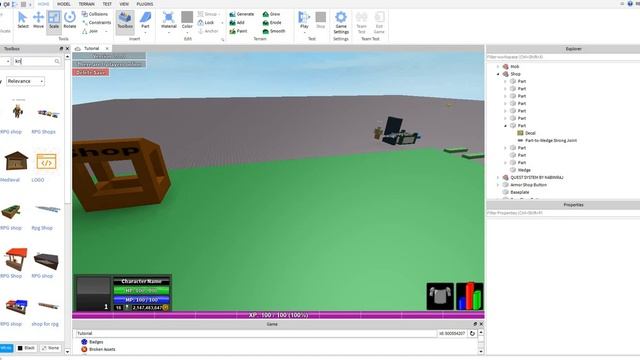Open the Material picker
The height and width of the screenshot is (360, 640).
pyautogui.click(x=169, y=20)
